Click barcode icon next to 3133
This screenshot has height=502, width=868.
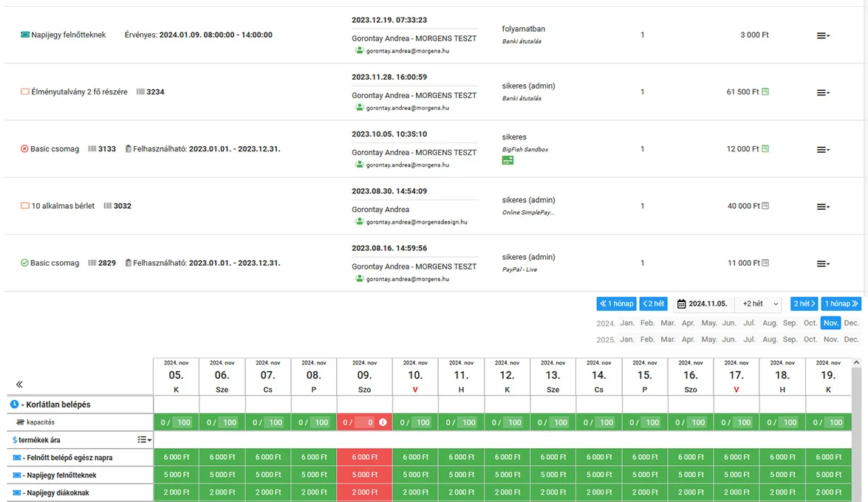pos(92,148)
